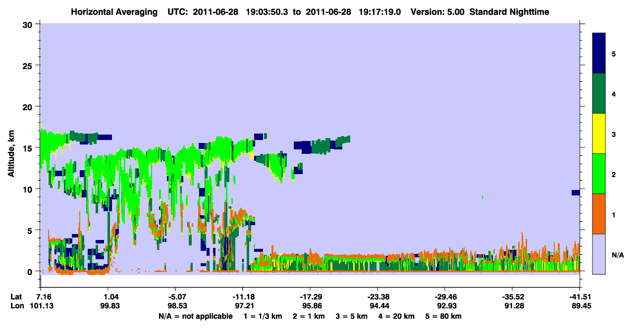Click the isolated dark blue block near 10 km at right edge
The width and height of the screenshot is (644, 330).
[x=575, y=192]
